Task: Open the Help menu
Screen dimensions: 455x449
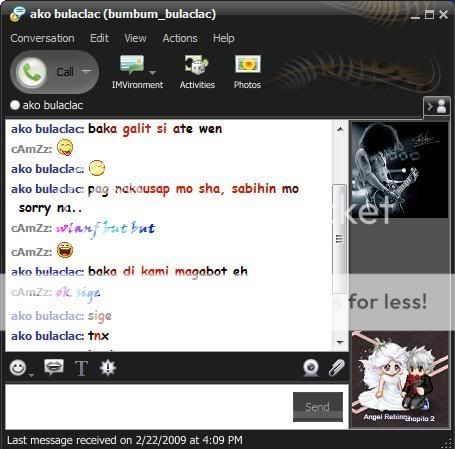Action: pyautogui.click(x=223, y=38)
